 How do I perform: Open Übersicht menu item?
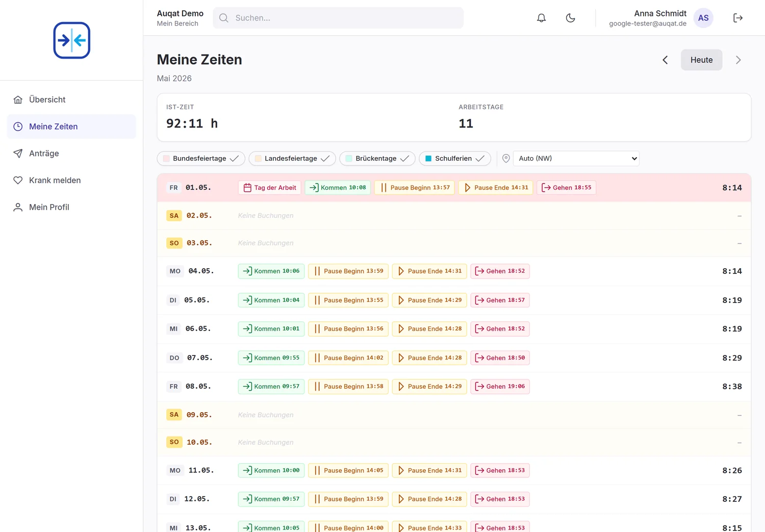point(71,99)
